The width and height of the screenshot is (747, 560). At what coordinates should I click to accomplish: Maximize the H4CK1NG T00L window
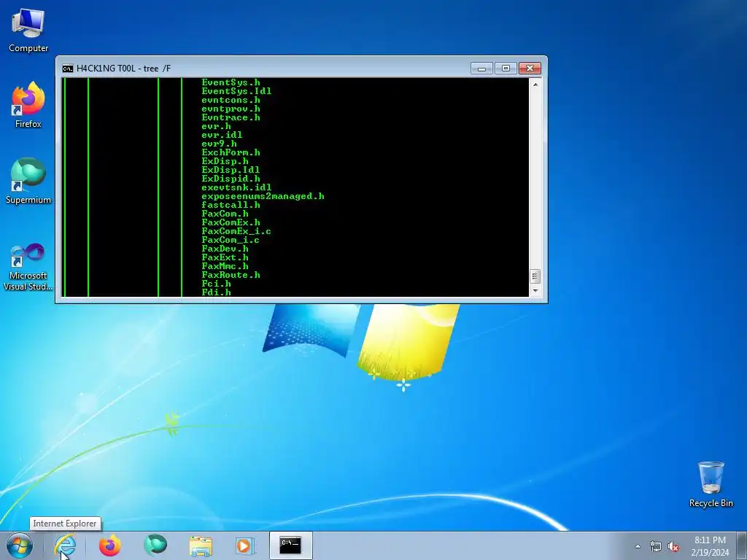[506, 69]
